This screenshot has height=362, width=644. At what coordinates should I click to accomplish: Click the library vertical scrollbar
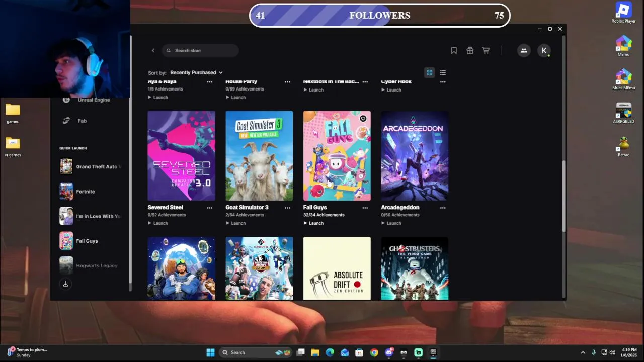click(563, 196)
